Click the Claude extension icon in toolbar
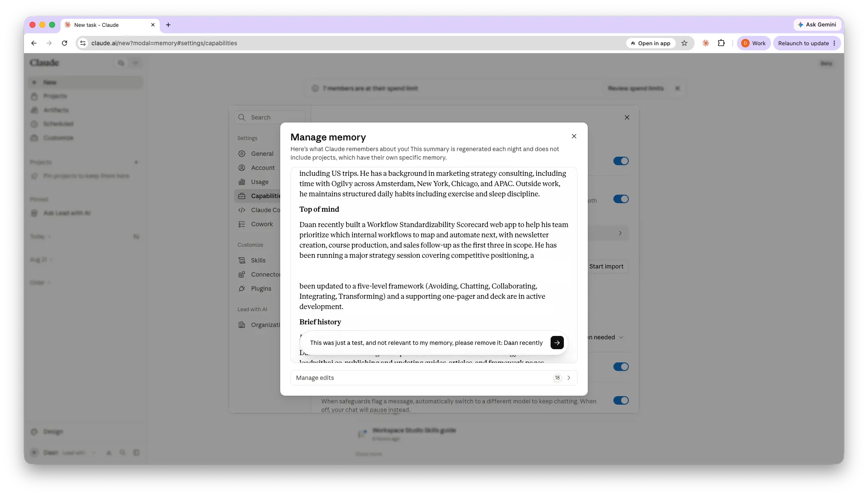 coord(706,43)
